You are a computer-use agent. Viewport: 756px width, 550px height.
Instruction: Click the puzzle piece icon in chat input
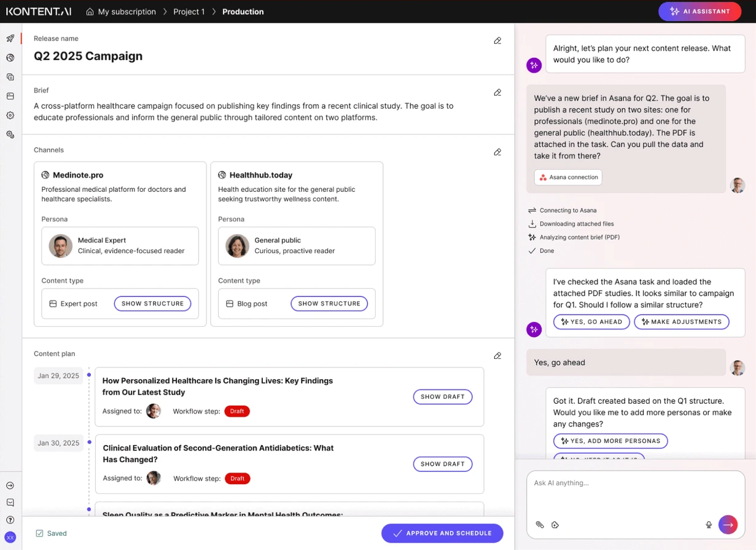click(x=555, y=525)
